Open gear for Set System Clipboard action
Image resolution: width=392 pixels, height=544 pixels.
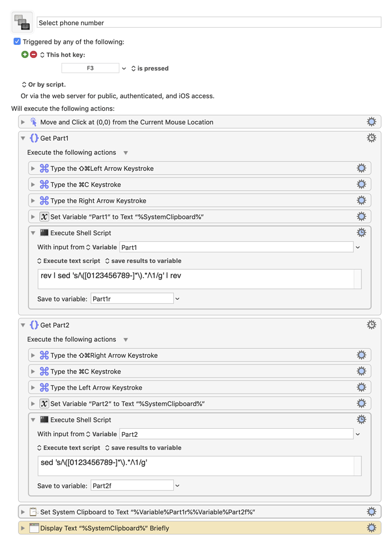click(x=372, y=512)
